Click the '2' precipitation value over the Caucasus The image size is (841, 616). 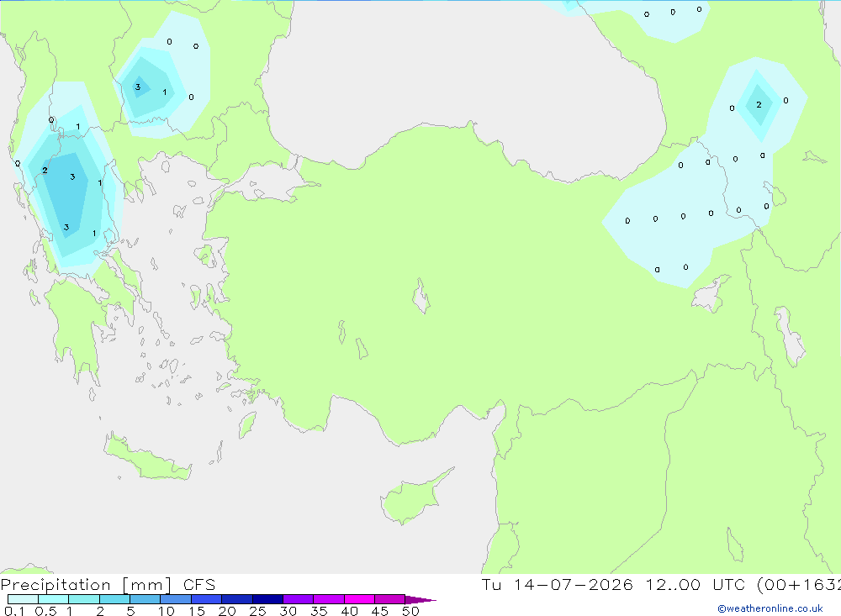click(x=759, y=104)
